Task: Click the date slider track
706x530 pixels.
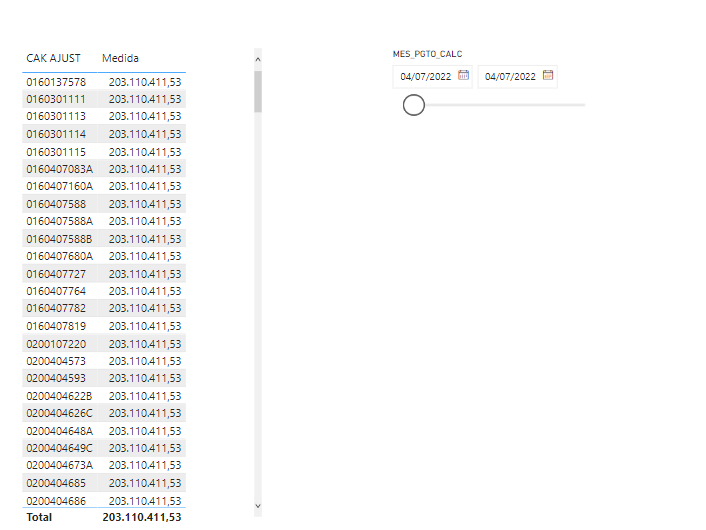Action: (x=506, y=105)
